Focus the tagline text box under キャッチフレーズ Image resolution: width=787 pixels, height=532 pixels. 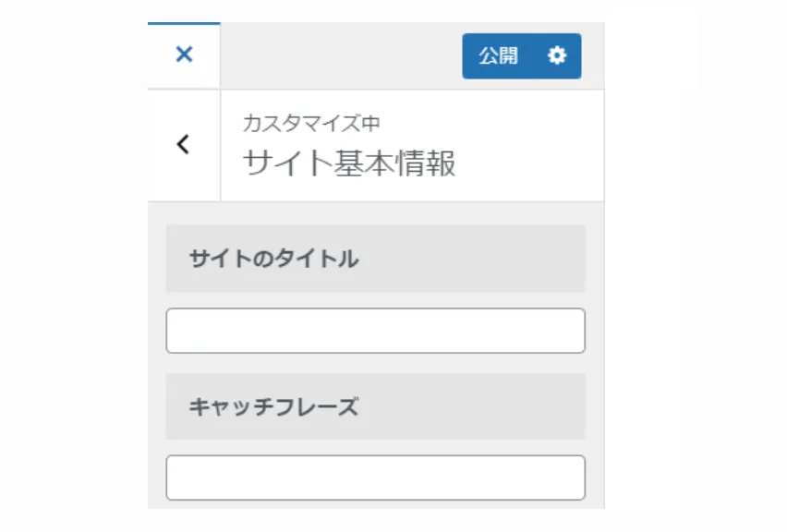pos(374,478)
